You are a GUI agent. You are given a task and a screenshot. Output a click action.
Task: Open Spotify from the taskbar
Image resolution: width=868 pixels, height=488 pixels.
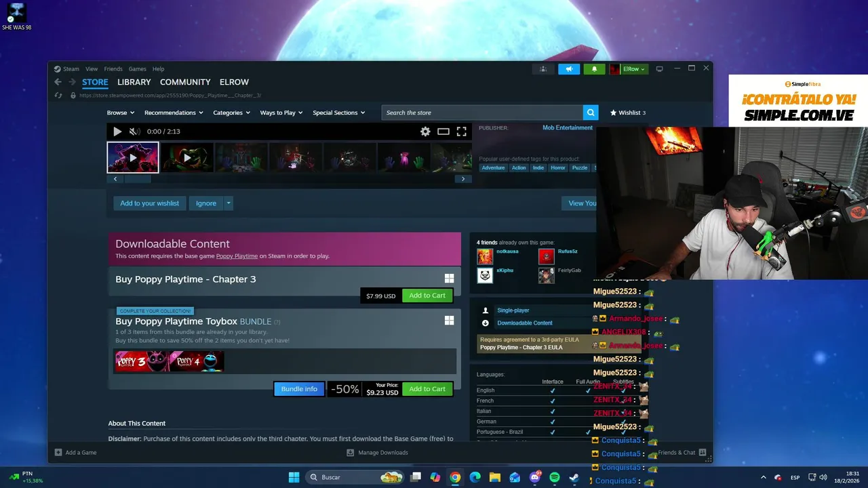point(554,477)
